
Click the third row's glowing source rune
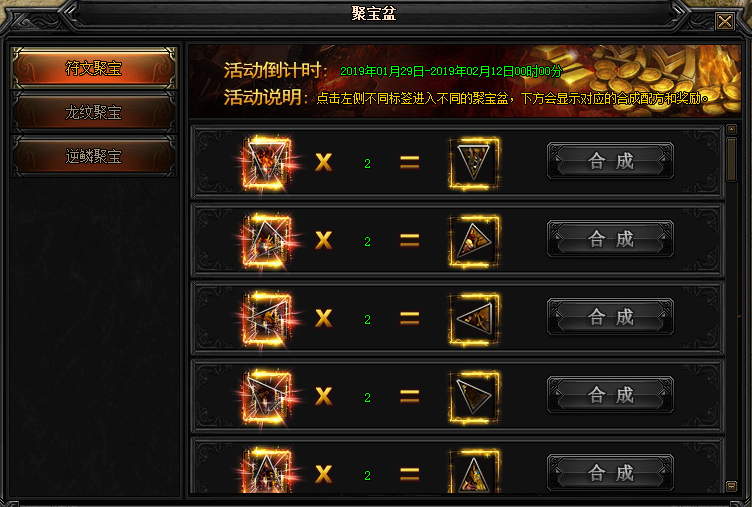(267, 318)
